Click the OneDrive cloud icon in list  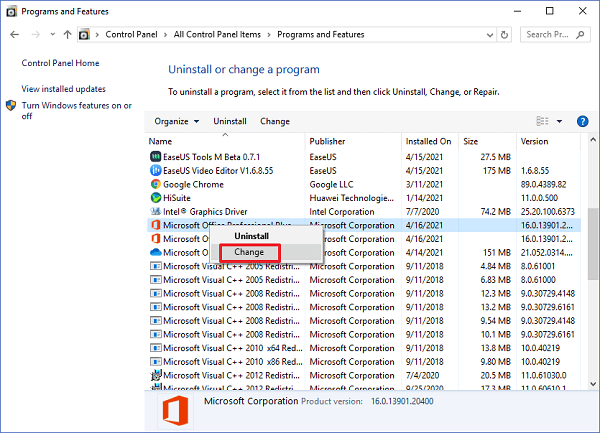click(x=155, y=252)
